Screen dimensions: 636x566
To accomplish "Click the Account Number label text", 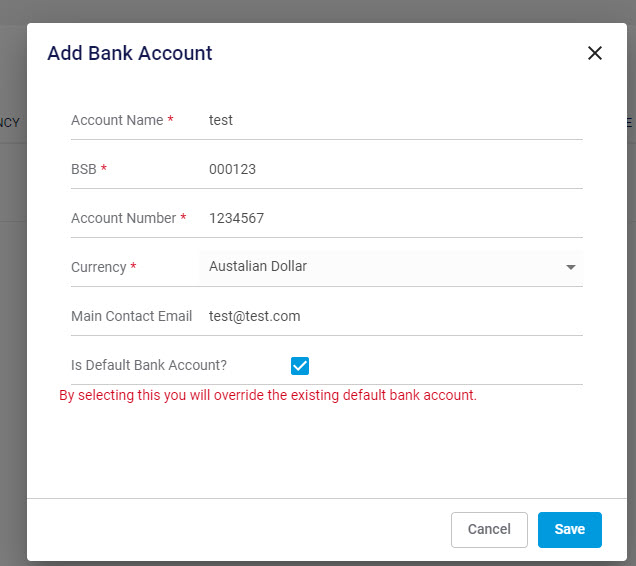I will [123, 218].
